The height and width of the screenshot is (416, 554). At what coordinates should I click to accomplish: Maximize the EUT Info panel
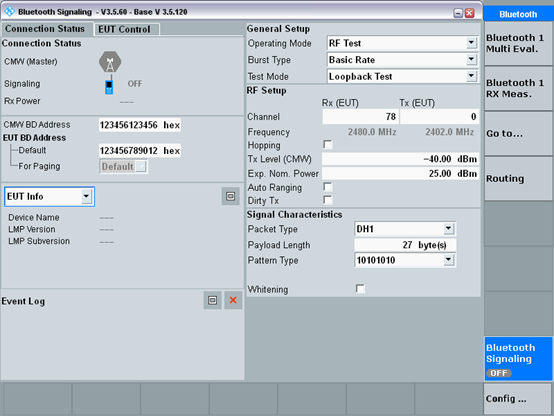(230, 196)
